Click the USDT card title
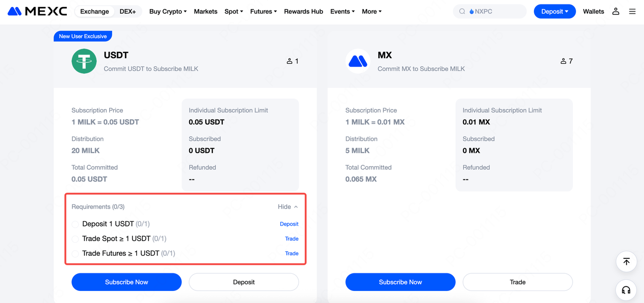644x303 pixels. tap(116, 55)
